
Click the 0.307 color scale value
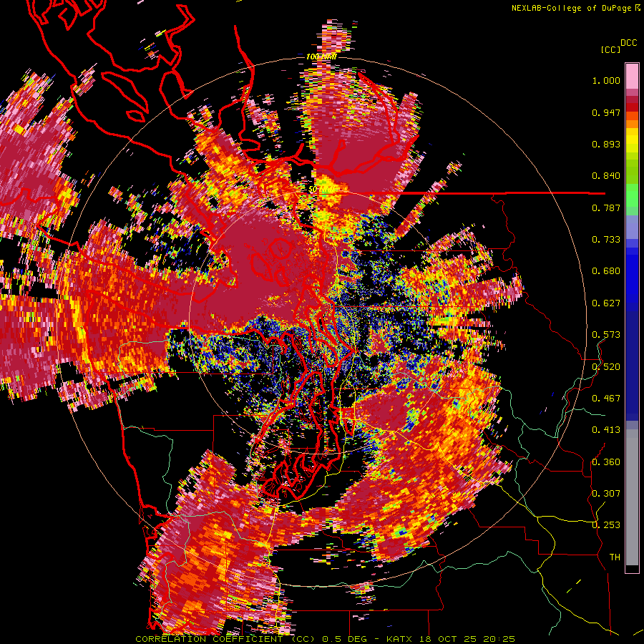tap(606, 494)
